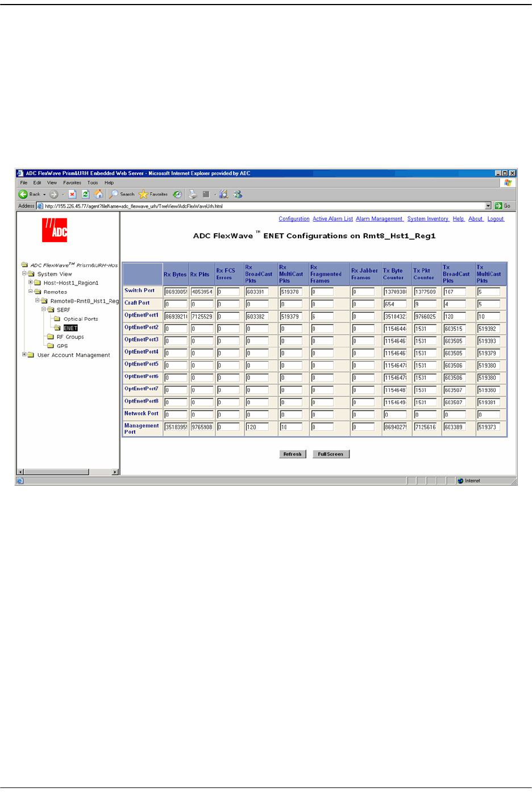Select Optical Ports in the tree
This screenshot has height=792, width=532.
(x=81, y=319)
